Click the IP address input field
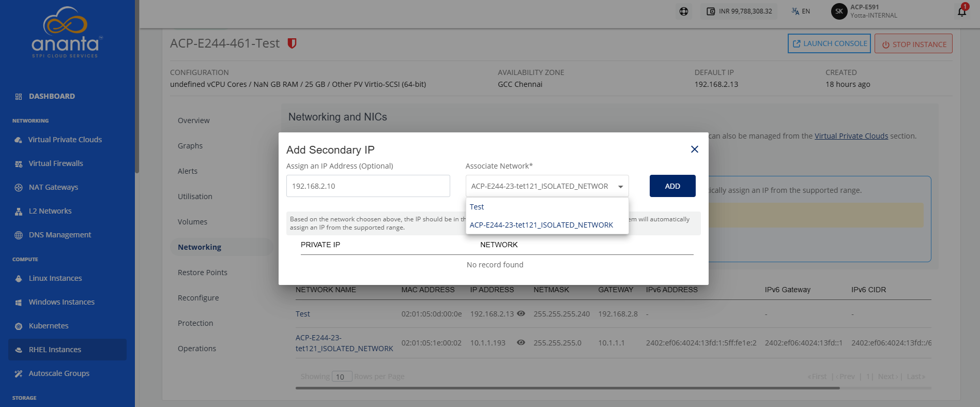980x407 pixels. tap(368, 186)
